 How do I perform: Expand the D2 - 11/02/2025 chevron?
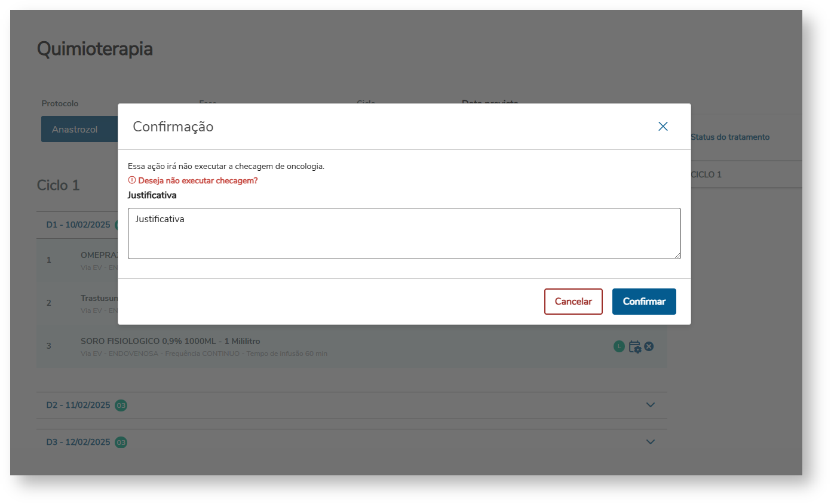(651, 405)
